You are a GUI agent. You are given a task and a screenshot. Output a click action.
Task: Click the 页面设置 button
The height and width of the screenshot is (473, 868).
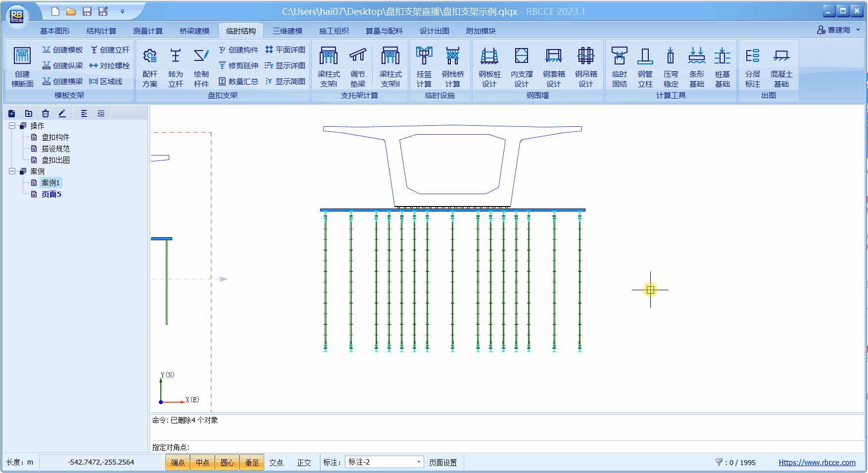(443, 463)
